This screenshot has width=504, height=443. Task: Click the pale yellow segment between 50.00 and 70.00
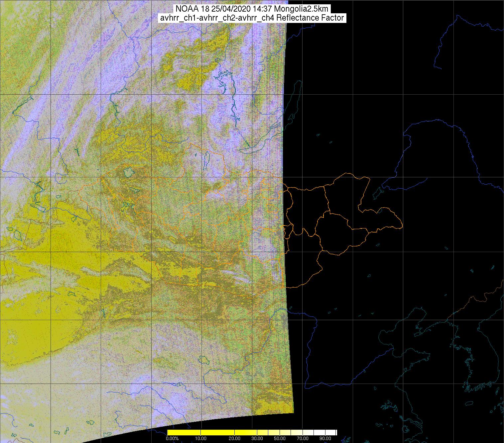[292, 432]
